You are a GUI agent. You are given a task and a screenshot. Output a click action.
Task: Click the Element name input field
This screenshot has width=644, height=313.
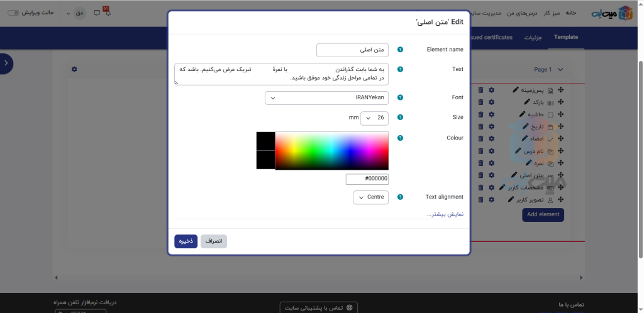tap(352, 50)
